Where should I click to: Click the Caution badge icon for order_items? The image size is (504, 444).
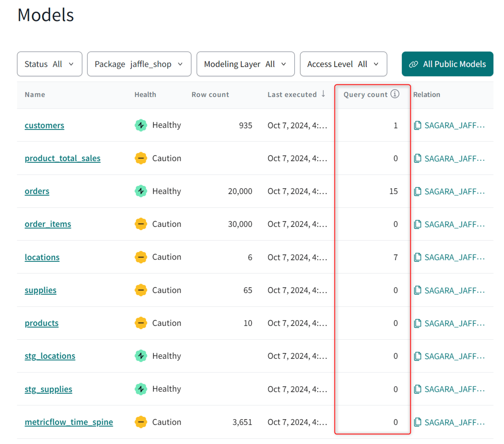(x=141, y=224)
